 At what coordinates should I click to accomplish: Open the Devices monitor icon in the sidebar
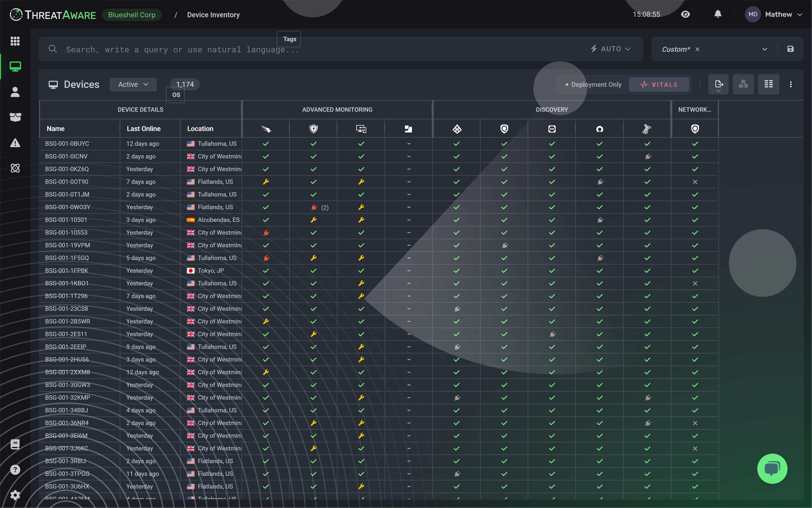pos(15,67)
